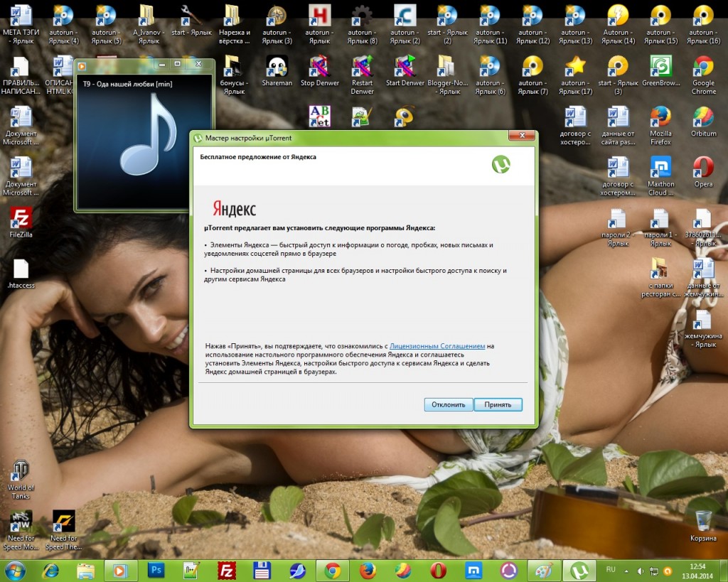
Task: Click the µTorrent logo in wizard header
Action: click(x=501, y=164)
